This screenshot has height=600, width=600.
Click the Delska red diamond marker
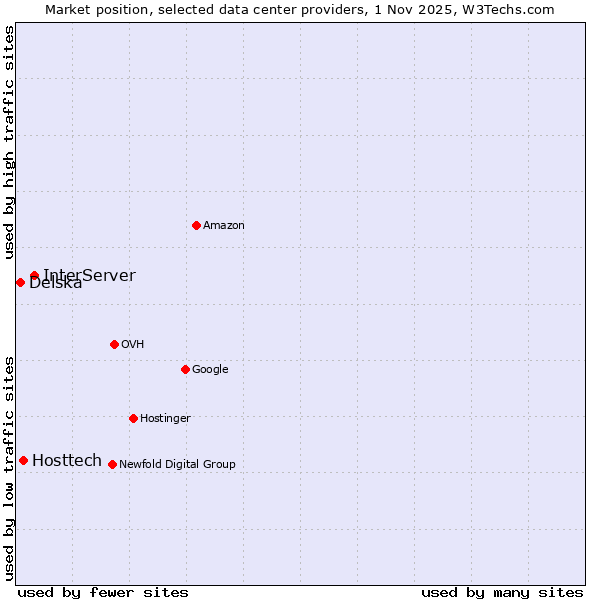pyautogui.click(x=20, y=282)
